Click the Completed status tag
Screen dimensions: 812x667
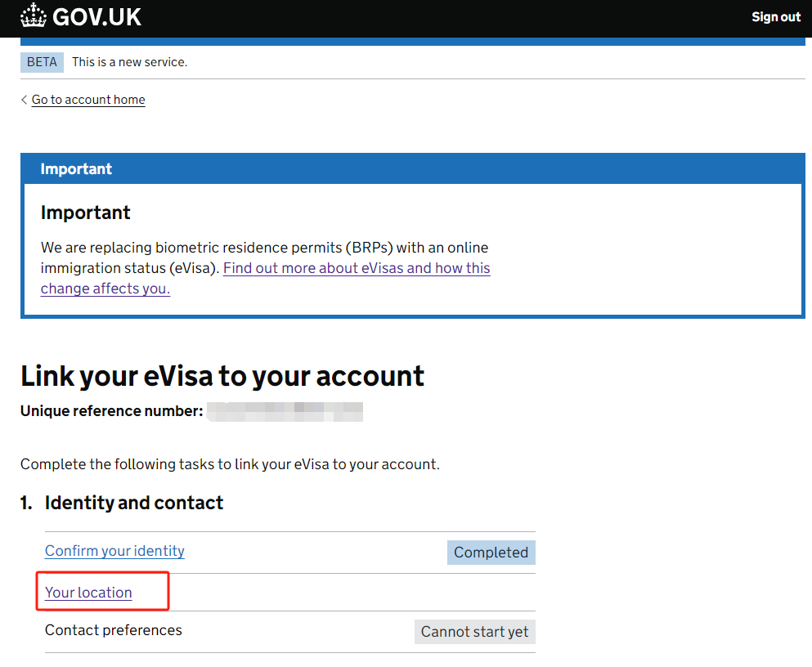(491, 552)
